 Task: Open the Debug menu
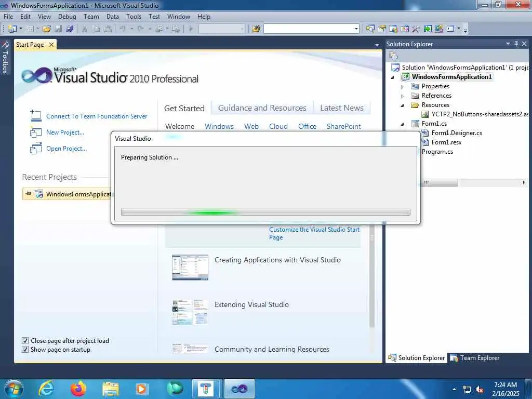point(67,16)
